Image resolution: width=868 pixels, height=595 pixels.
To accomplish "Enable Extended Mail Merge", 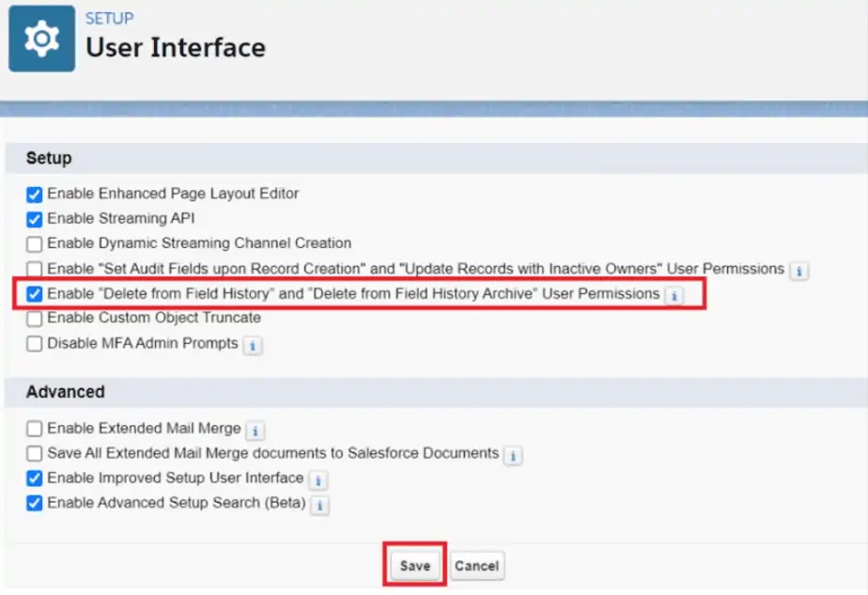I will 34,429.
